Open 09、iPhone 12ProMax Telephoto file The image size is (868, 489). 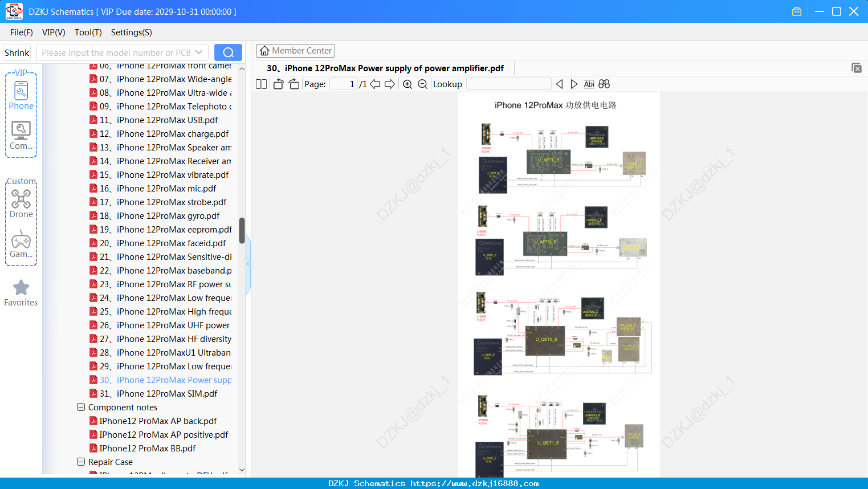pos(166,107)
